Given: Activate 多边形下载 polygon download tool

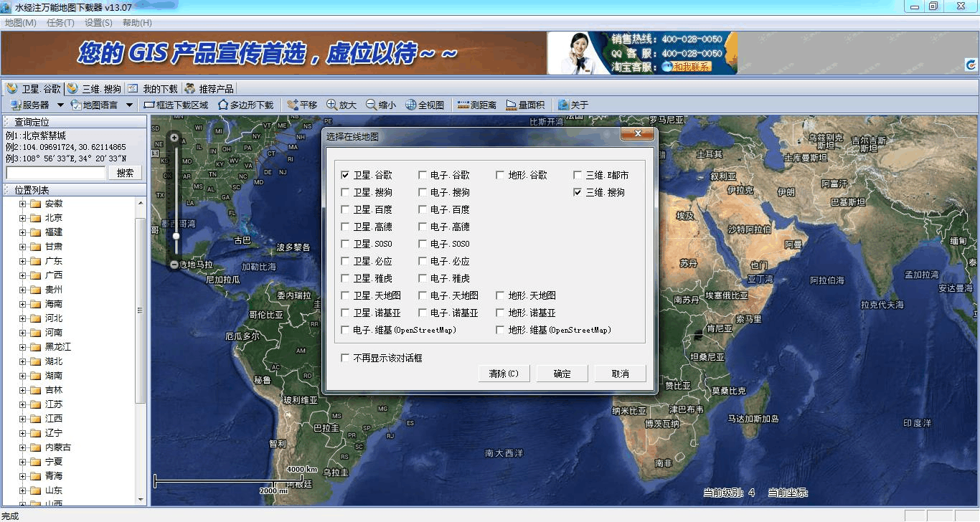Looking at the screenshot, I should coord(246,105).
